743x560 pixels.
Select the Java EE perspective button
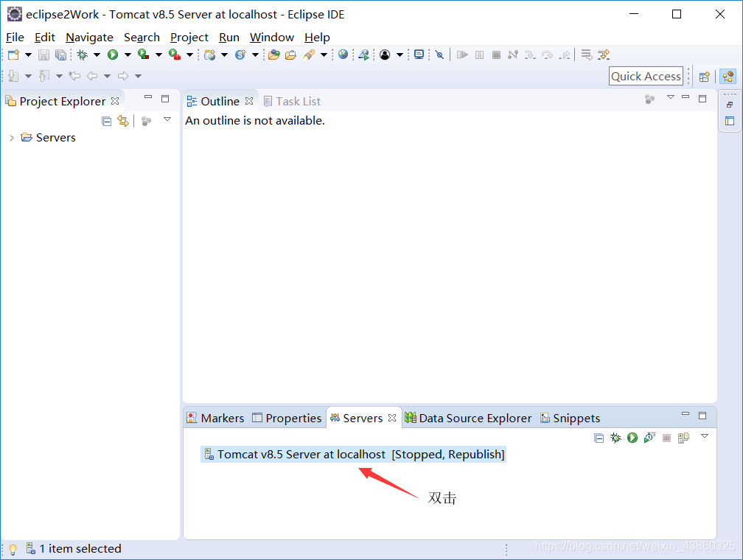click(728, 77)
